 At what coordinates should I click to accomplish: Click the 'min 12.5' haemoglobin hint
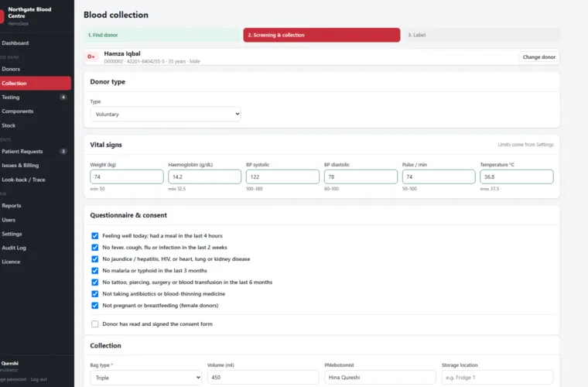click(x=177, y=189)
